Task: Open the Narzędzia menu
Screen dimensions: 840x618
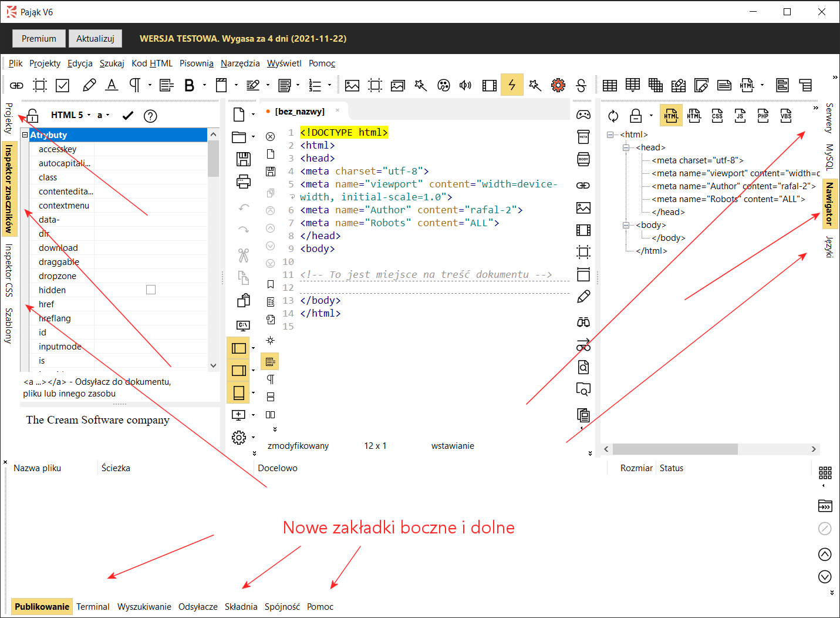Action: [x=240, y=63]
